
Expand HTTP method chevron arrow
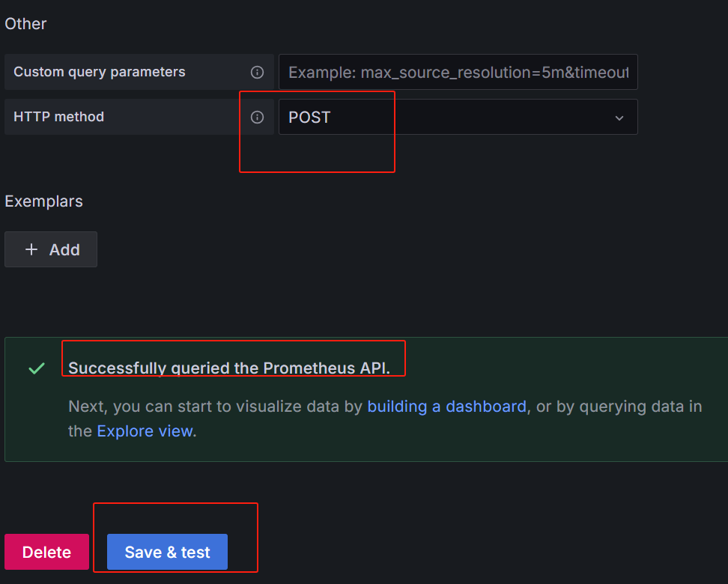click(x=619, y=118)
